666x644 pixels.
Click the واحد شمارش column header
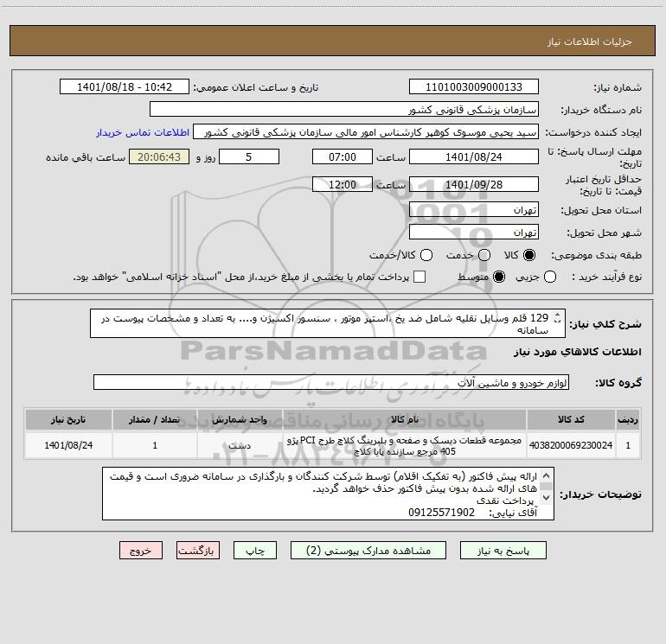pyautogui.click(x=240, y=420)
